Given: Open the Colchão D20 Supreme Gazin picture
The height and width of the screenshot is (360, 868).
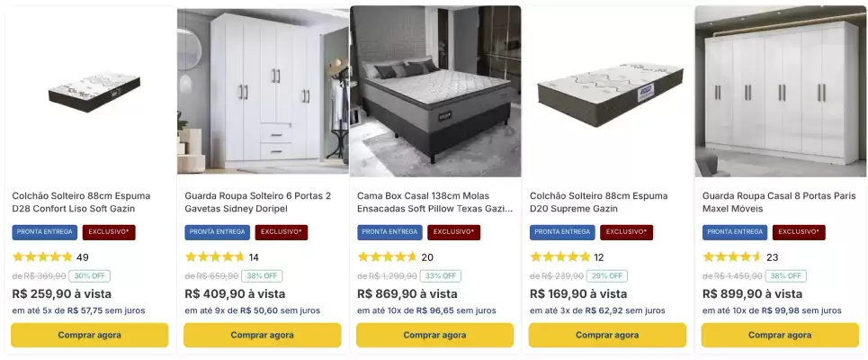Looking at the screenshot, I should click(x=608, y=92).
